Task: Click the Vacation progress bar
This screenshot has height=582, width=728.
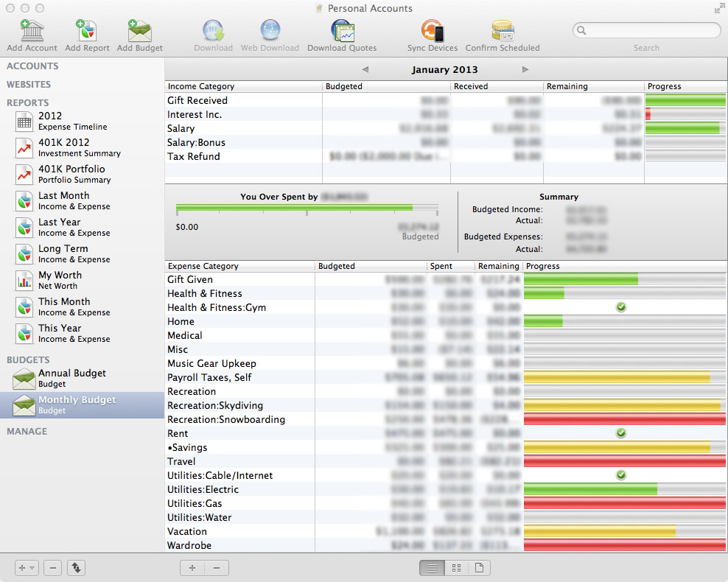Action: click(624, 532)
